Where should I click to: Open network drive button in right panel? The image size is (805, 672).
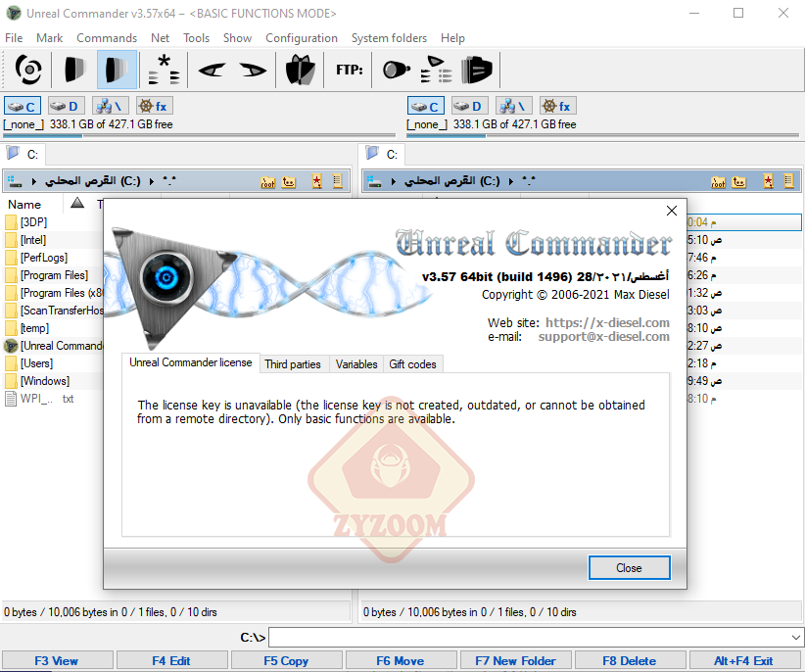pos(513,106)
